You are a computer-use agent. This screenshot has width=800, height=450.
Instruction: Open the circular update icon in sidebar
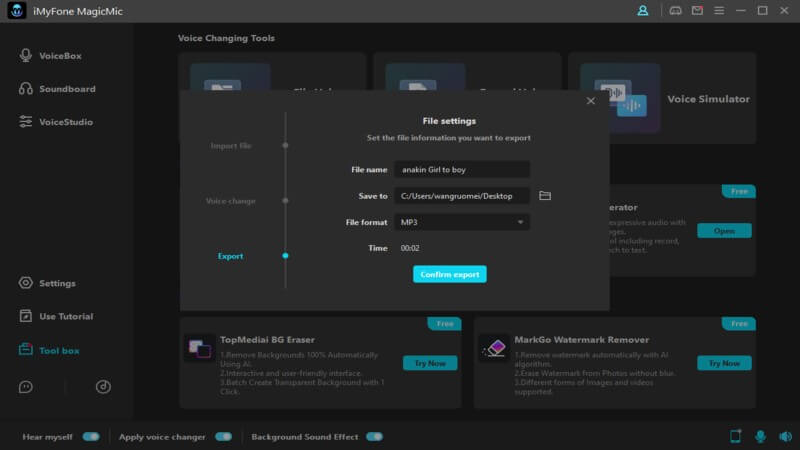click(103, 387)
